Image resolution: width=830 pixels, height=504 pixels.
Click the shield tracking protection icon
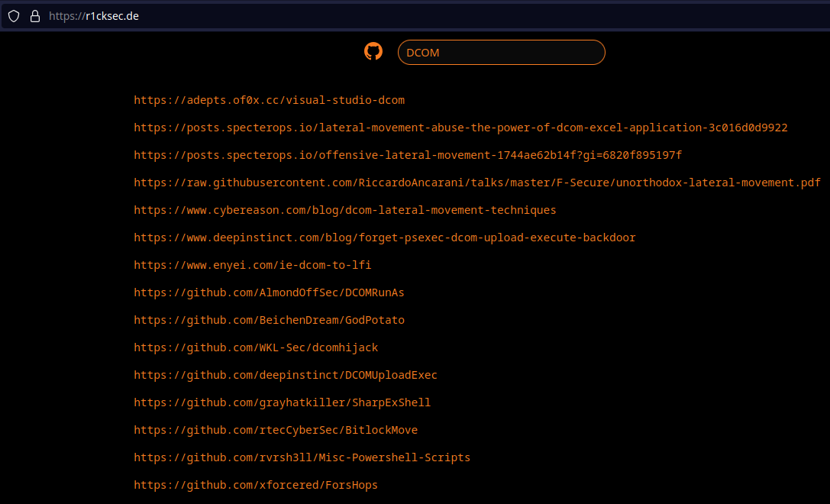coord(14,16)
